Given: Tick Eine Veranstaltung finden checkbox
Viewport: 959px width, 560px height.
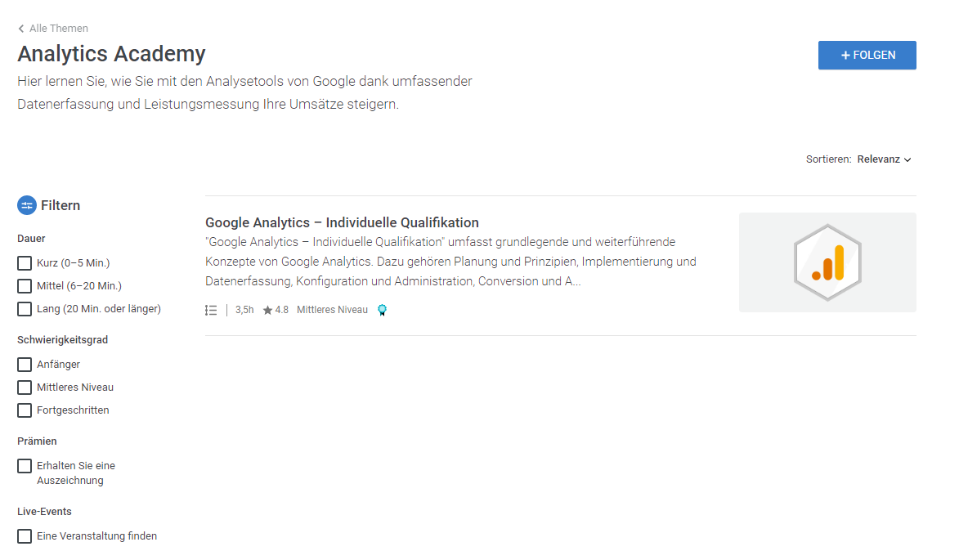Looking at the screenshot, I should [x=25, y=537].
